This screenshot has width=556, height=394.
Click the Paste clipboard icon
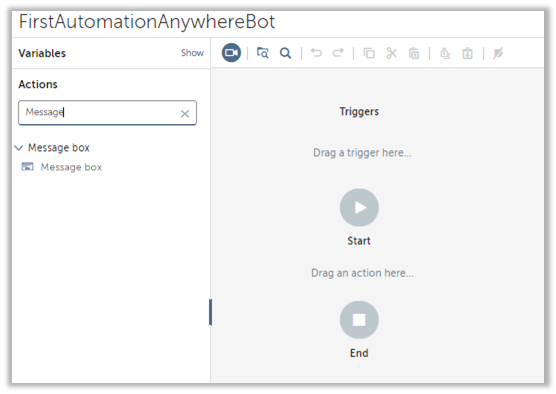(x=414, y=53)
